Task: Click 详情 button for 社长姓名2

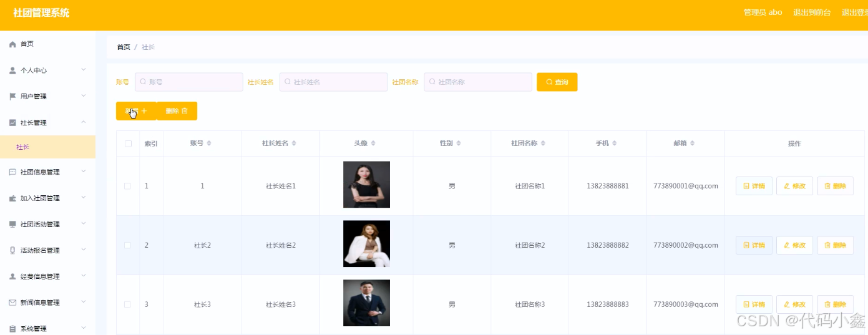Action: [x=754, y=245]
